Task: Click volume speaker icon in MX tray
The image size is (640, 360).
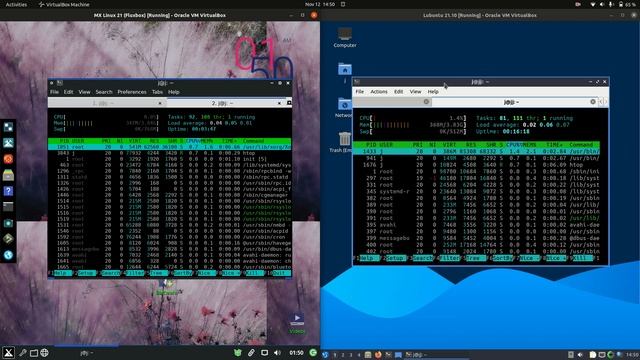Action: pyautogui.click(x=278, y=353)
